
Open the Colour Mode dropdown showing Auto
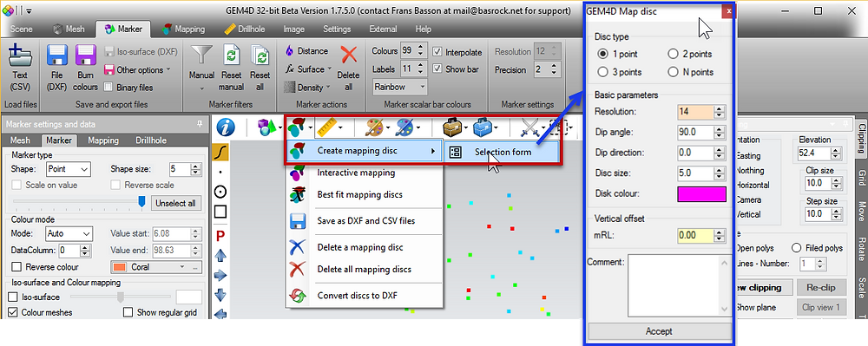pos(68,233)
